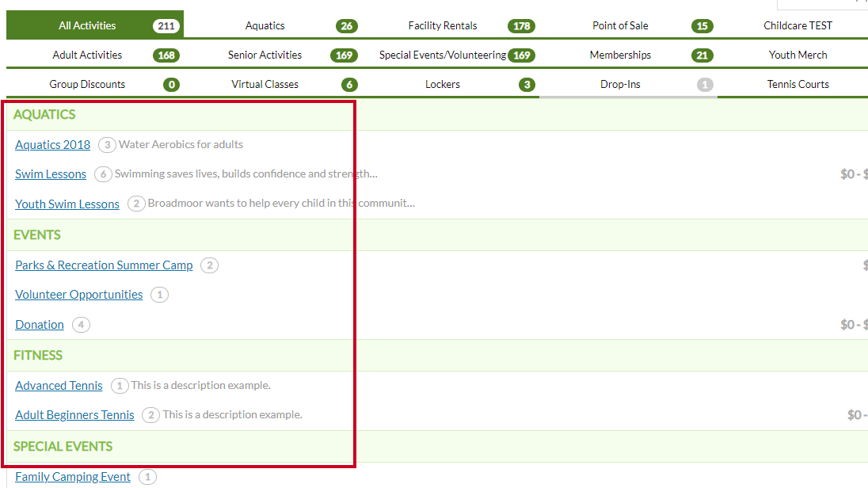Open the Donation link
Viewport: 868px width, 488px height.
pos(40,325)
